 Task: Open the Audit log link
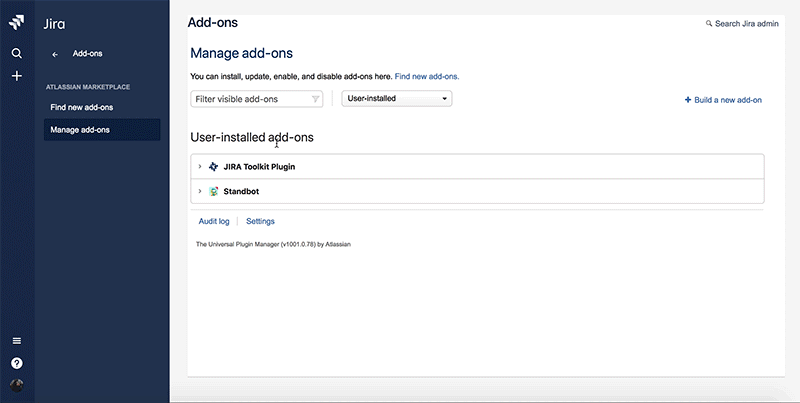click(214, 221)
